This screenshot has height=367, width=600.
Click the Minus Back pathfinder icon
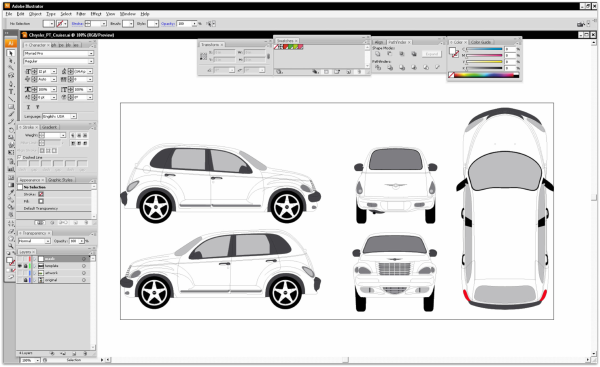tap(438, 67)
